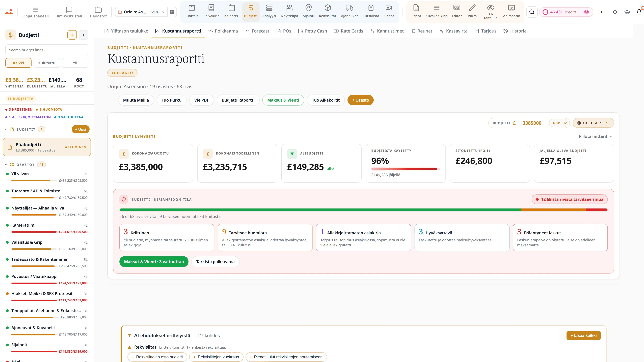Viewport: 644px width, 362px height.
Task: Switch to Rate Cards tab
Action: point(348,31)
